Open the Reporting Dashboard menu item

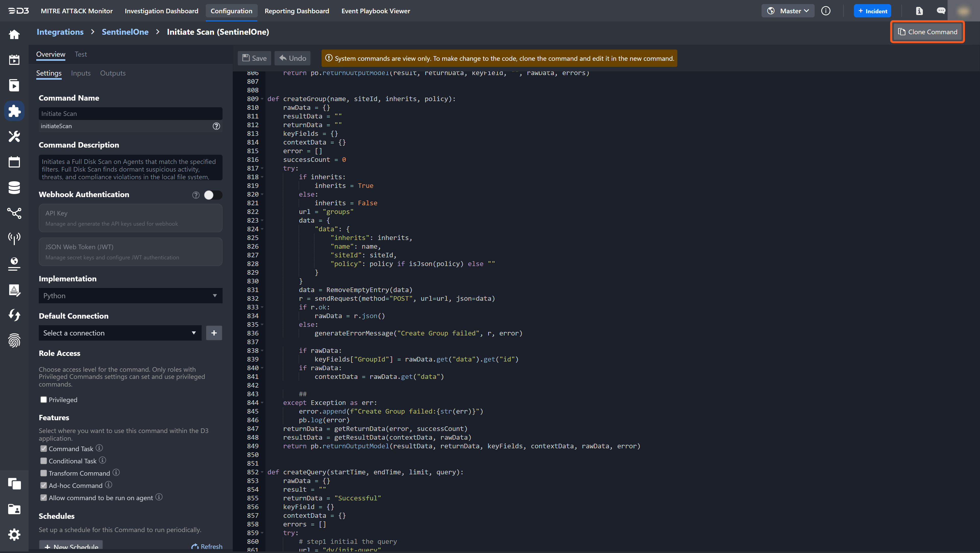(x=297, y=11)
